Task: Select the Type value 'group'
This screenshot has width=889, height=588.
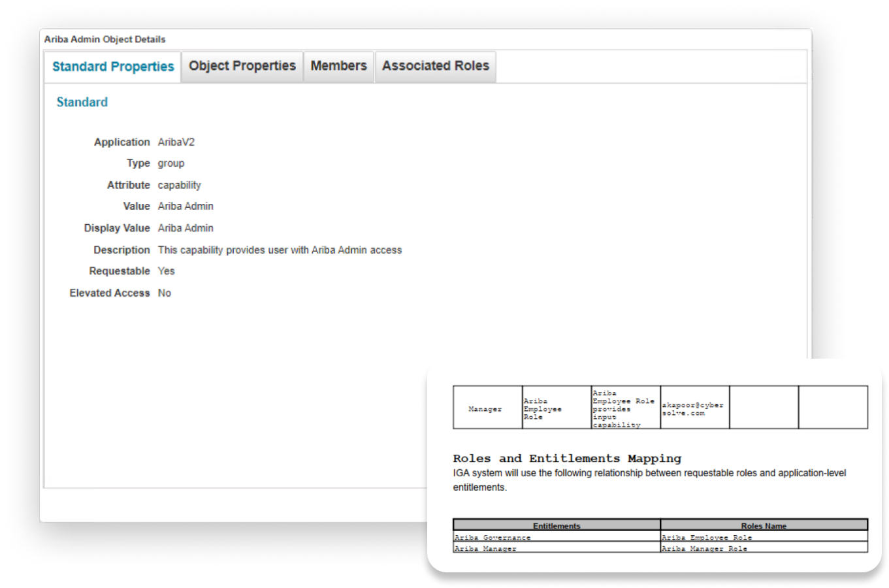Action: (170, 163)
